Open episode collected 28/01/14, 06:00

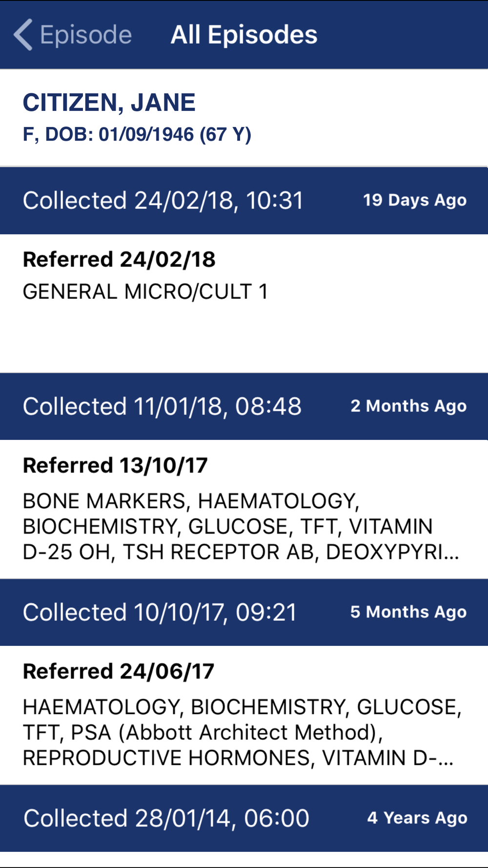tap(166, 818)
